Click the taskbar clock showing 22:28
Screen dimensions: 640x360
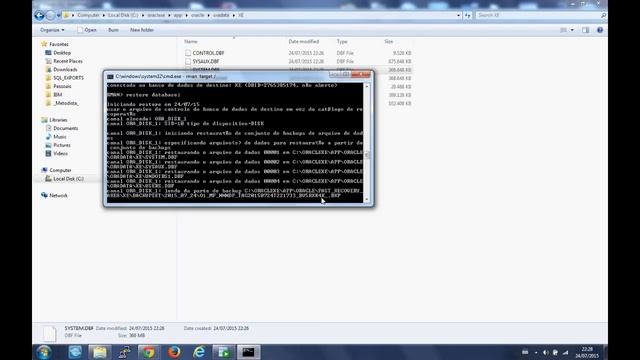tap(587, 352)
